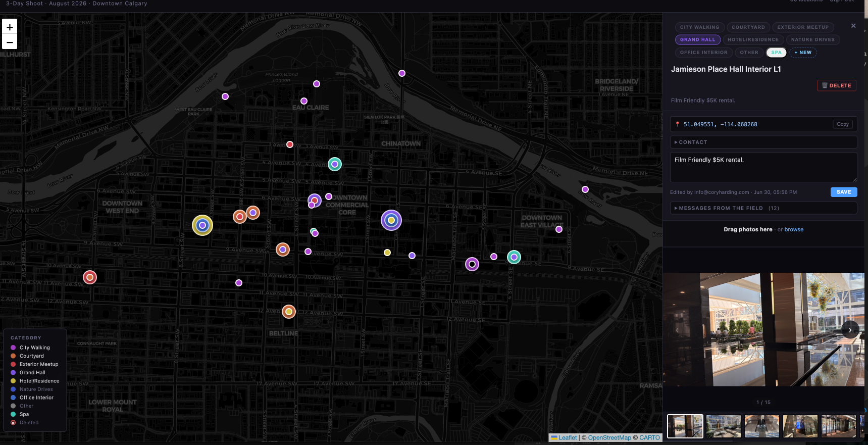Select the purple marker near 10 Avenue SW

click(x=239, y=283)
